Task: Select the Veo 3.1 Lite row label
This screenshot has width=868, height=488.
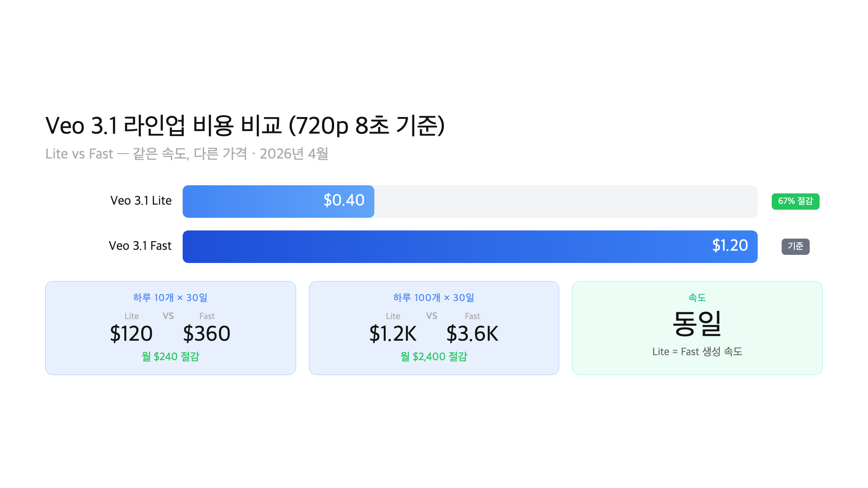Action: coord(141,201)
